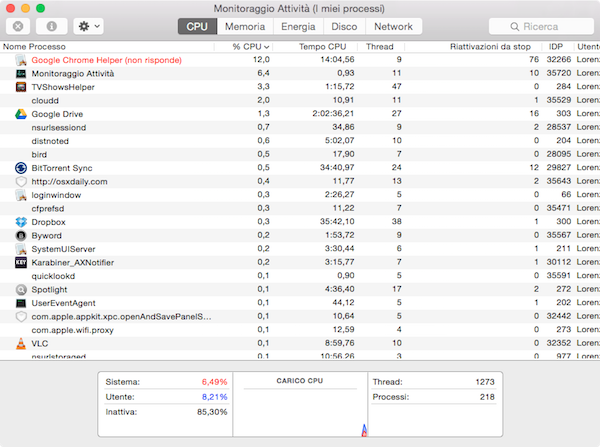Click the Inattiva 85,30% value

(x=212, y=412)
